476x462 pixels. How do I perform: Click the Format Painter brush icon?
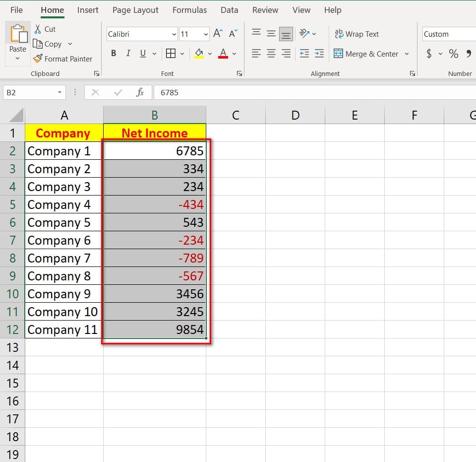(38, 59)
